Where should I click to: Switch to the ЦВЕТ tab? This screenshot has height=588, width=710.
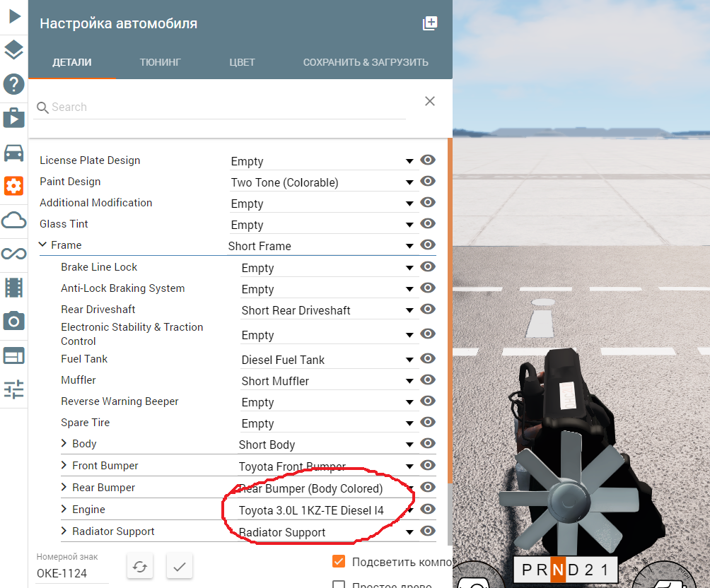(x=243, y=62)
